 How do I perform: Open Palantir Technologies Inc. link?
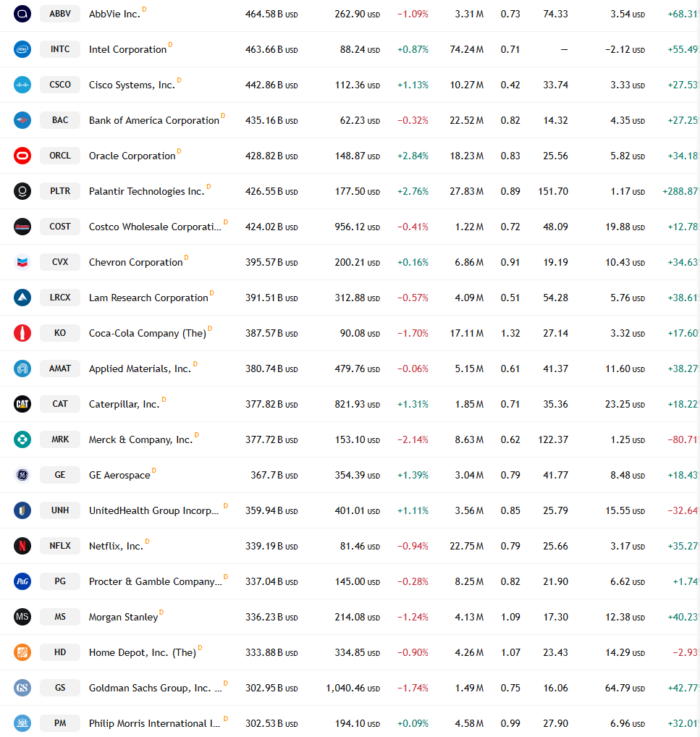[x=147, y=191]
